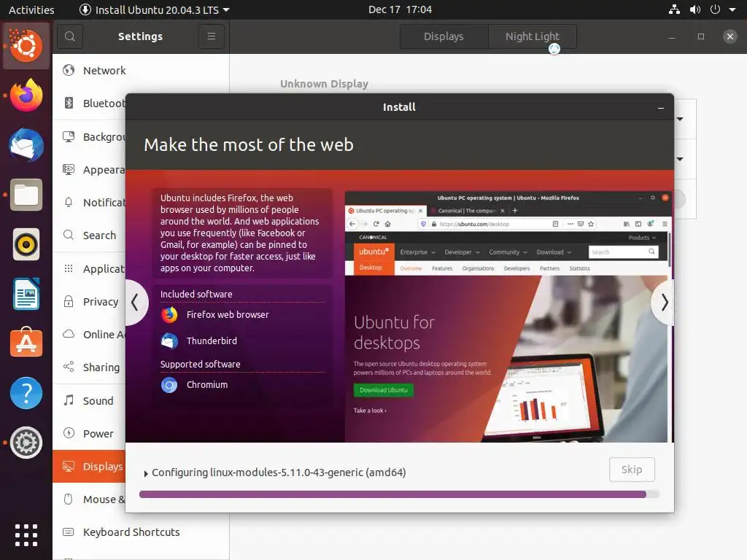
Task: Click the volume icon in top bar
Action: click(695, 9)
